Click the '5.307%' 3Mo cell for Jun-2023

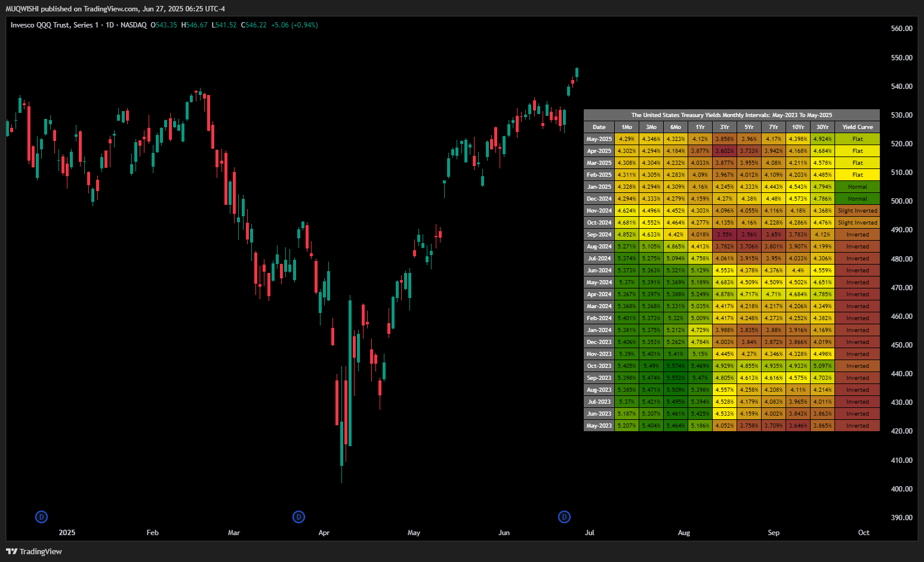click(651, 414)
